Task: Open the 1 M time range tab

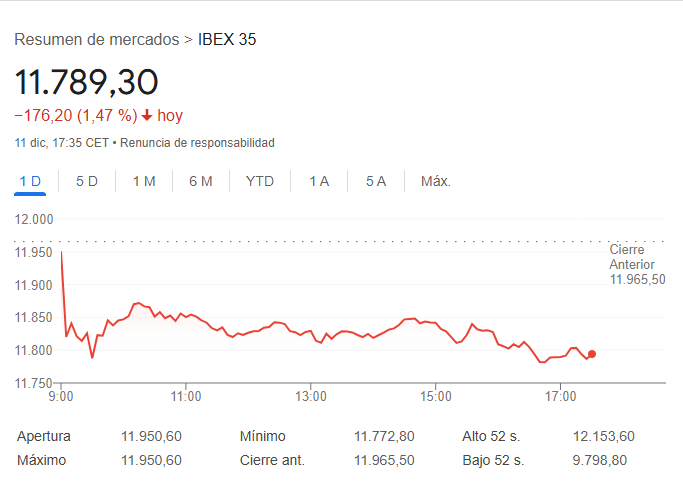Action: [144, 181]
